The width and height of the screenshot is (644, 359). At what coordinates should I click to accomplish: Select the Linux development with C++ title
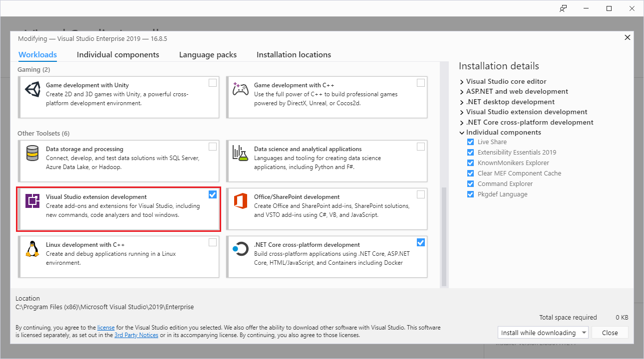tap(85, 245)
